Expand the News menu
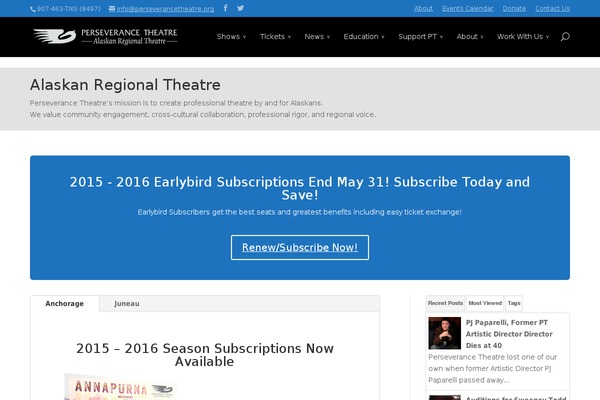This screenshot has width=600, height=400. 317,37
